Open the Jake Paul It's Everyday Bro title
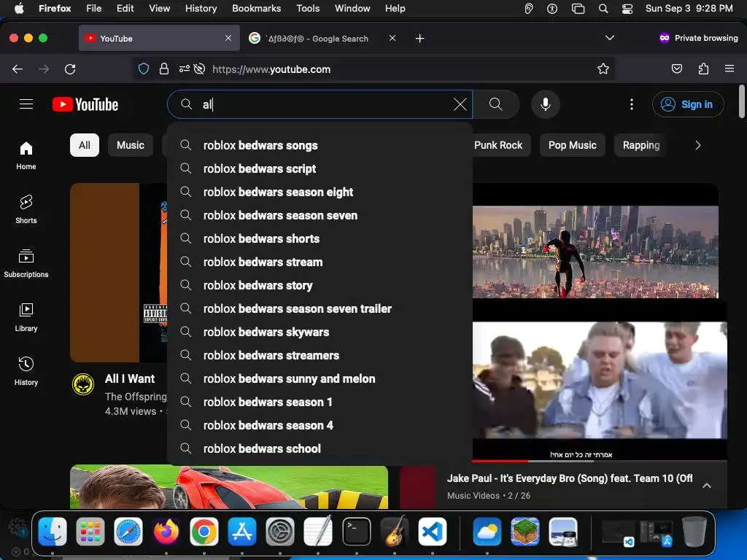Screen dimensions: 747x560 pyautogui.click(x=569, y=478)
